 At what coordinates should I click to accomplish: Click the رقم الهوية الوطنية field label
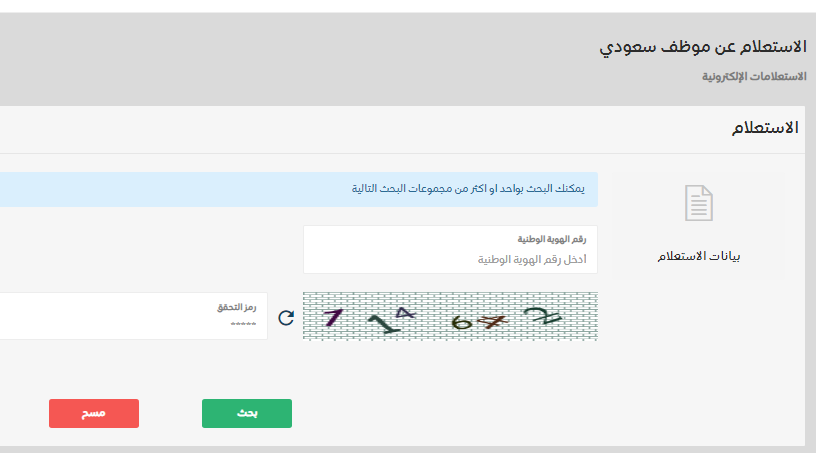552,239
